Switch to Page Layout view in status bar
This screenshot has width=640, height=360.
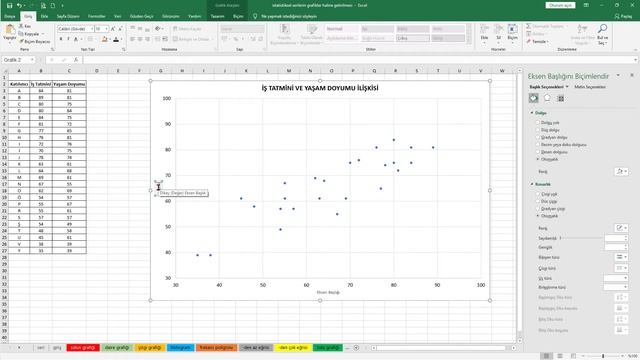coord(560,356)
